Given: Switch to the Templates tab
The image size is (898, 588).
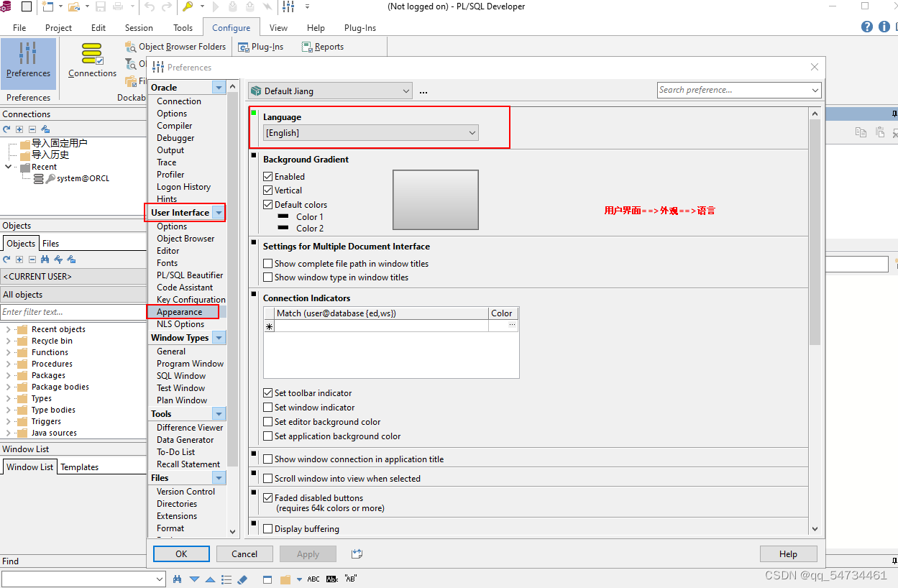Looking at the screenshot, I should (79, 467).
